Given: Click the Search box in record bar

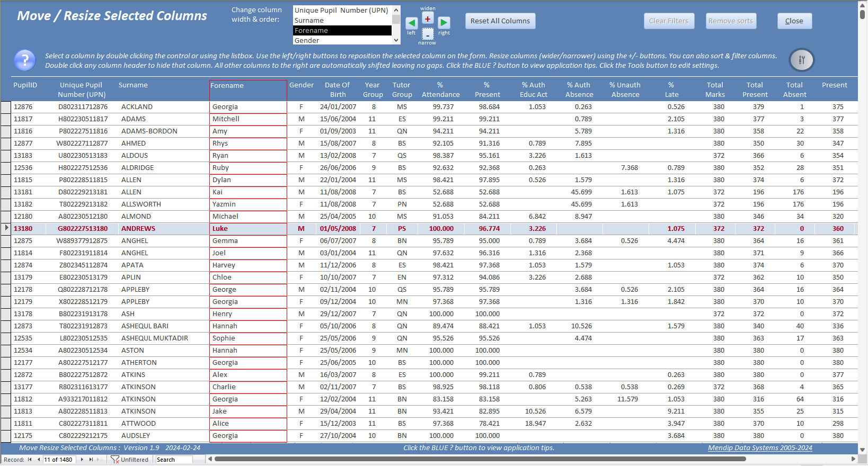Looking at the screenshot, I should pos(174,460).
